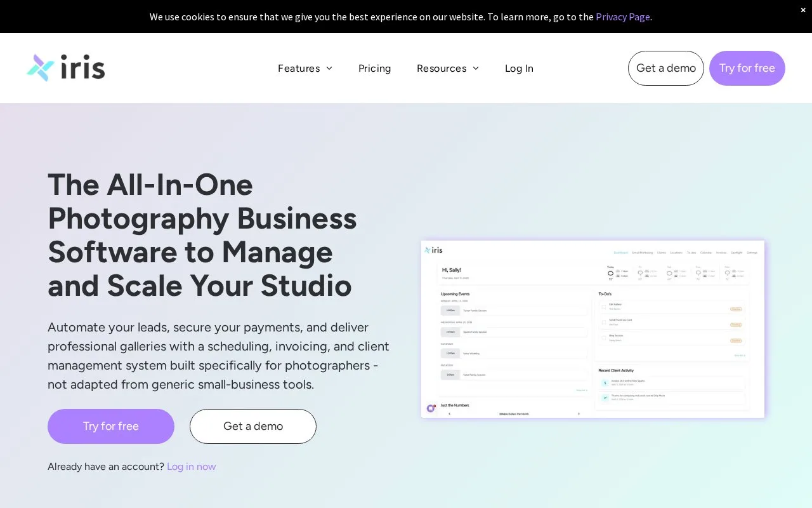Open the Privacy Page link in cookie banner
This screenshot has height=508, width=812.
pyautogui.click(x=622, y=17)
